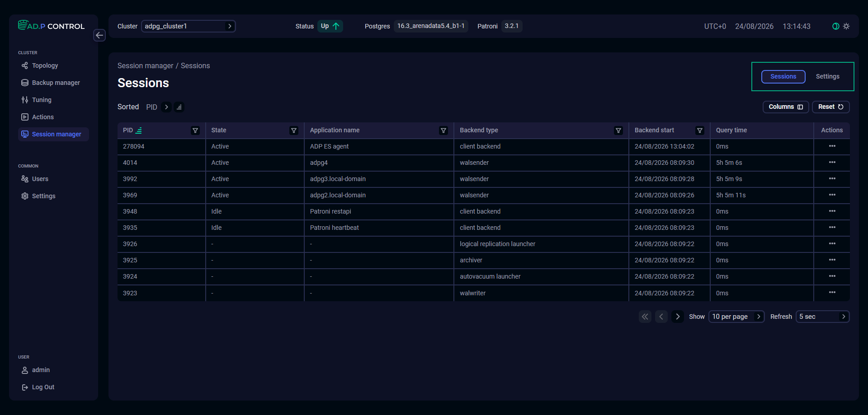Go to the previous page of sessions
Screen dimensions: 868x415
(x=661, y=317)
